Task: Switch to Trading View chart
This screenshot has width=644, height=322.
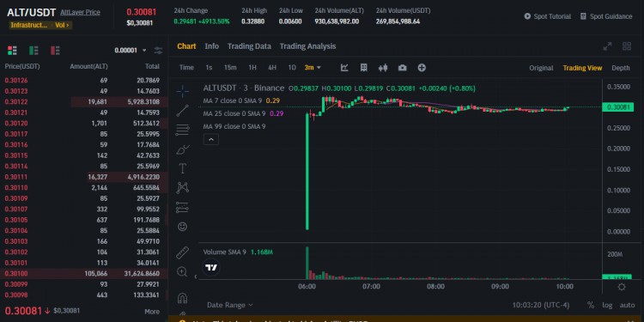Action: [x=582, y=68]
